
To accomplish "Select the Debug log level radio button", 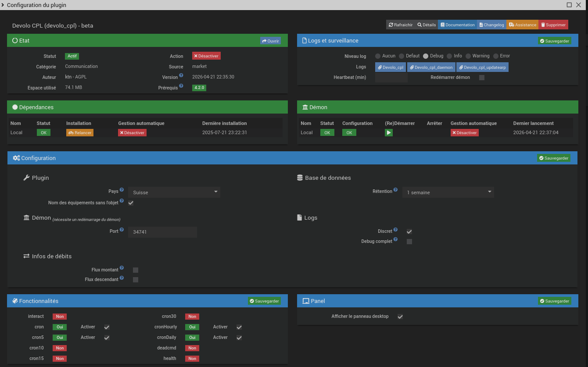I will [x=425, y=56].
